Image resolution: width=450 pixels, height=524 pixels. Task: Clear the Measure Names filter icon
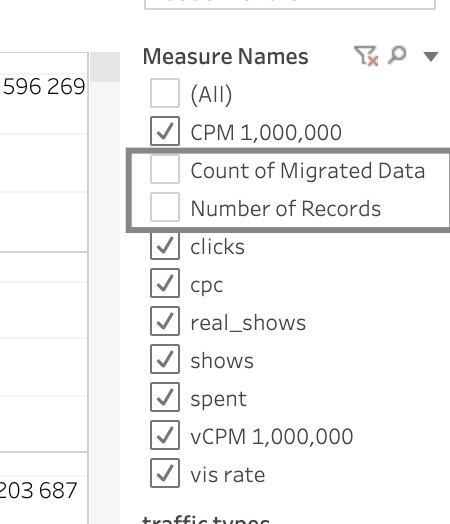tap(366, 56)
